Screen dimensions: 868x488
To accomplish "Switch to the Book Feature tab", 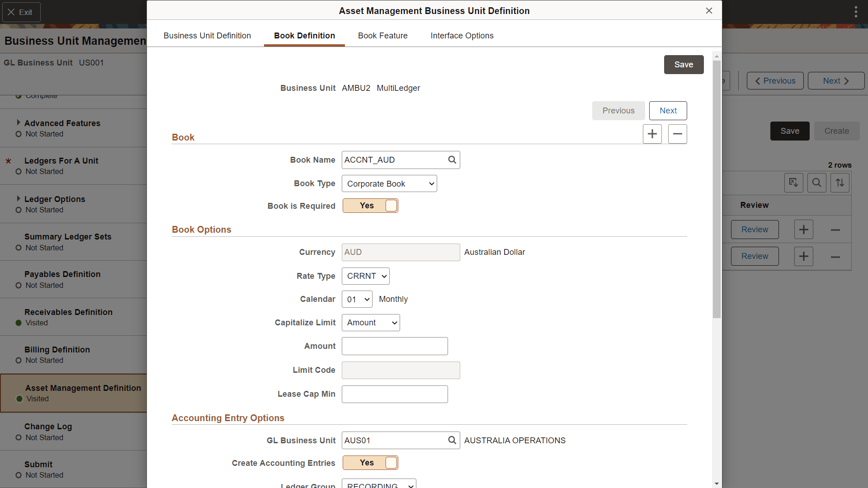I will pos(382,36).
